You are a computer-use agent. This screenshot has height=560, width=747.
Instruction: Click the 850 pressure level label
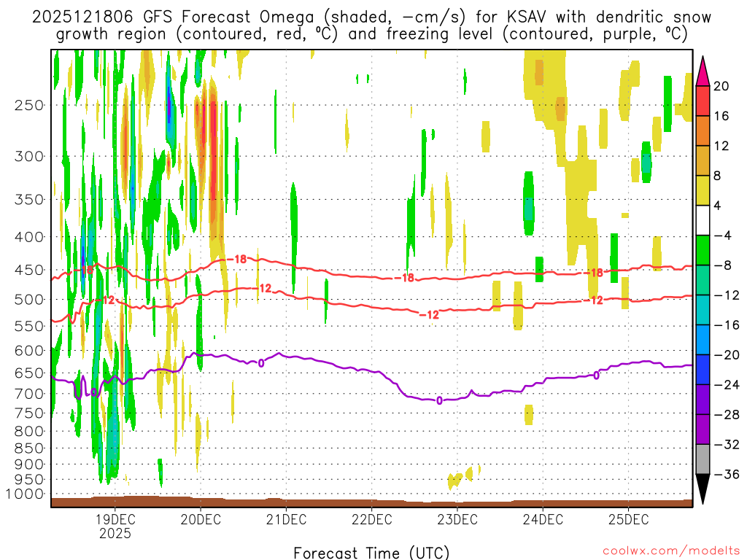(29, 448)
